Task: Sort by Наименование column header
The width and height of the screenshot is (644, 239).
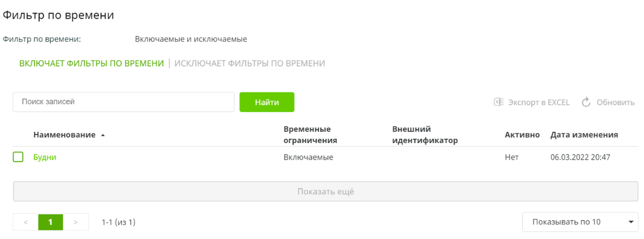Action: click(x=64, y=135)
